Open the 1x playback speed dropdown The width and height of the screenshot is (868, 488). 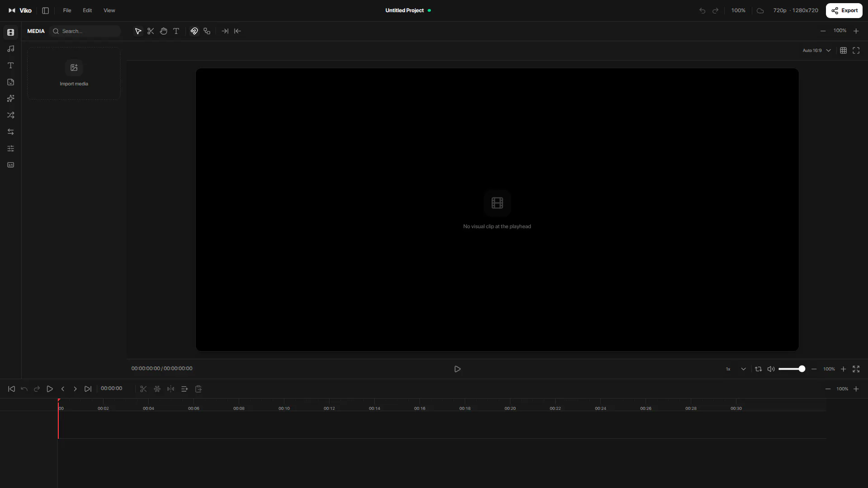(x=735, y=369)
